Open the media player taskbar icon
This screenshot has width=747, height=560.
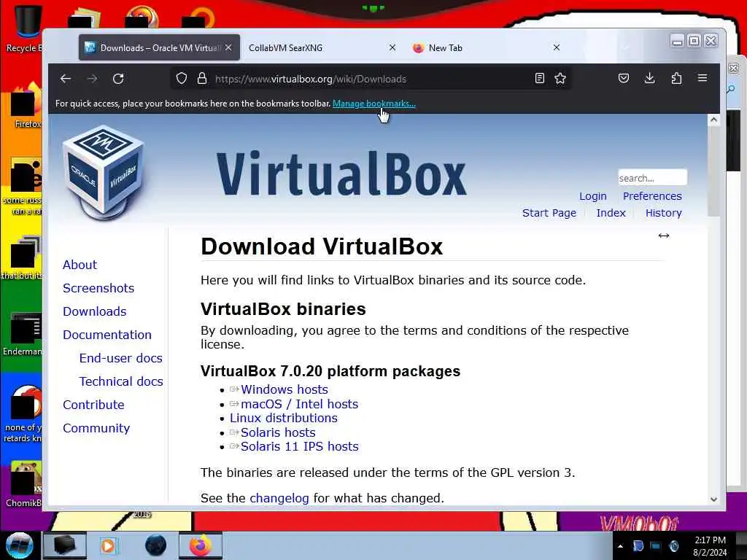pyautogui.click(x=109, y=545)
